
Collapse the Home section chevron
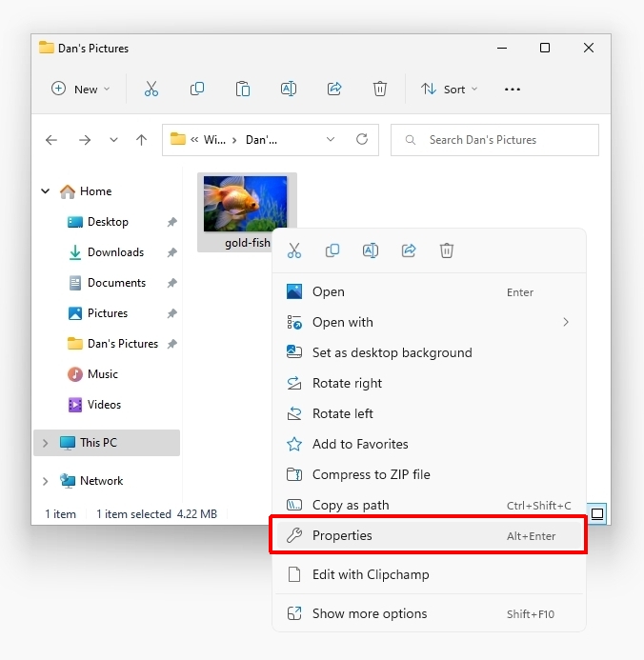click(45, 191)
